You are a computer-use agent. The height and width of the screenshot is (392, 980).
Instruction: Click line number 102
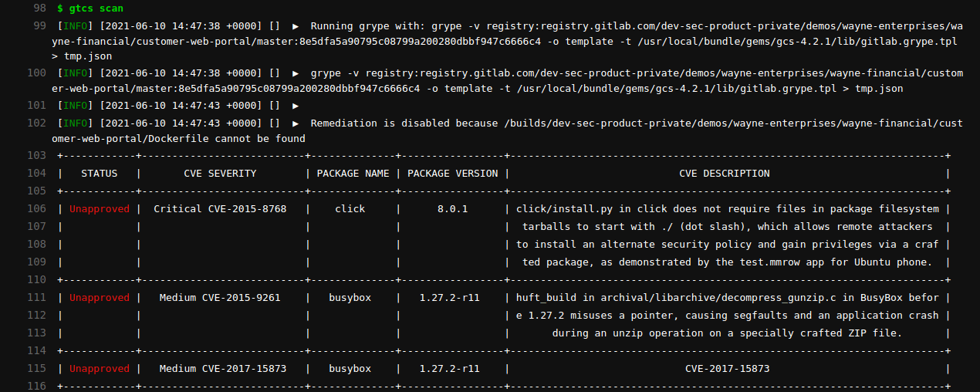pos(36,123)
